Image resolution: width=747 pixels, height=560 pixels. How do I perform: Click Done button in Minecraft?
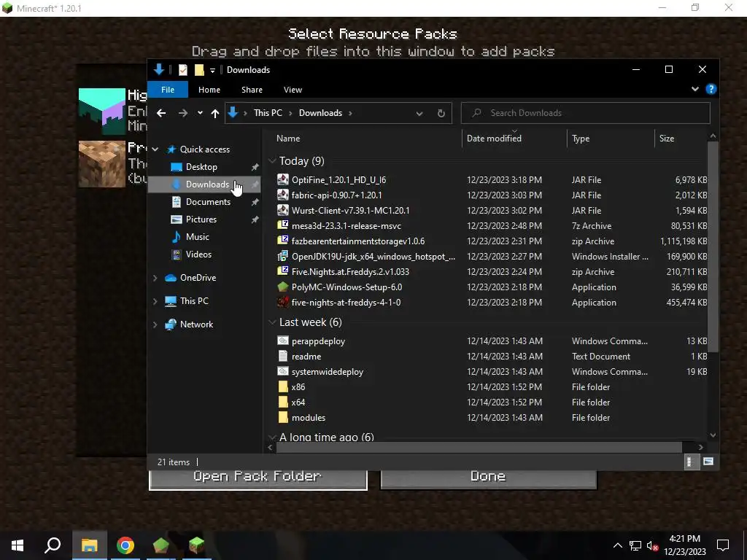pos(488,478)
